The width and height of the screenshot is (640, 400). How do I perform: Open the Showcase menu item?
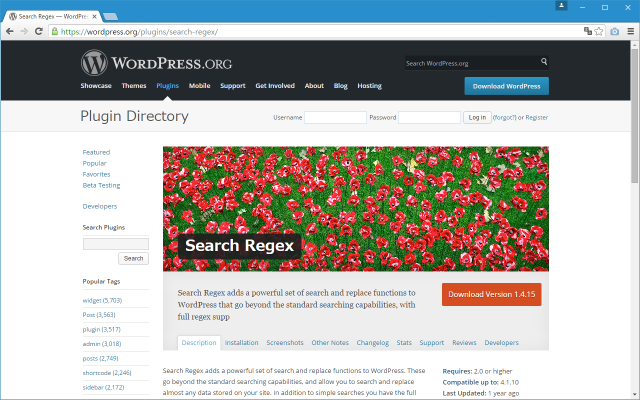coord(96,86)
